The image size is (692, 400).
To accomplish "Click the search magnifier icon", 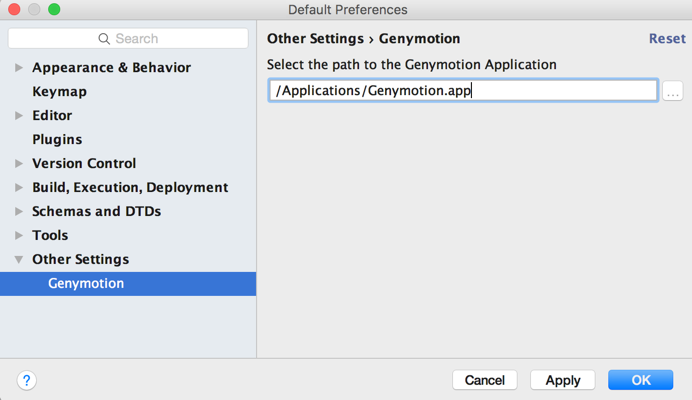I will pos(104,39).
